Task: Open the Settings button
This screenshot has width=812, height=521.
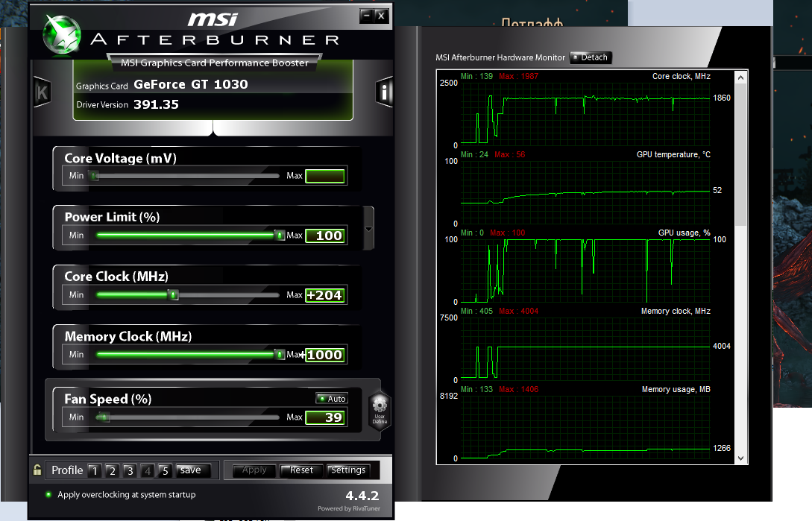Action: click(x=348, y=470)
